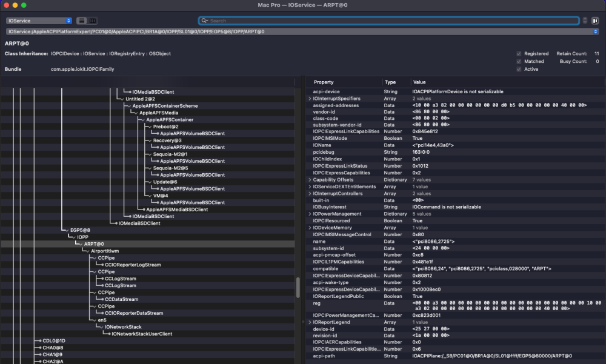Select the CCIOReporterDataStream tree item
The image size is (606, 364).
coord(134,313)
